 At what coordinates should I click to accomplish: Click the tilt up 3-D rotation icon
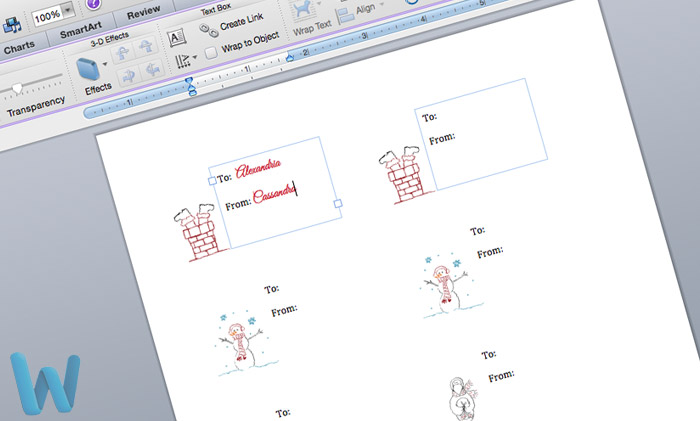146,46
